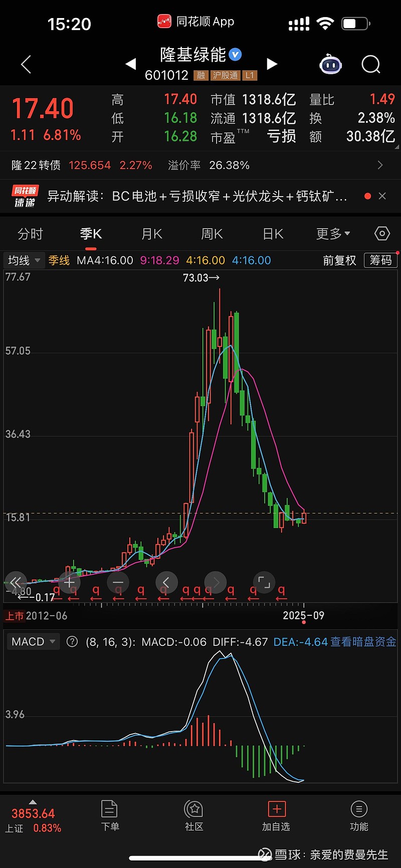This screenshot has width=401, height=868.
Task: Tap the magenta 9:18.29 MA value
Action: (x=159, y=260)
